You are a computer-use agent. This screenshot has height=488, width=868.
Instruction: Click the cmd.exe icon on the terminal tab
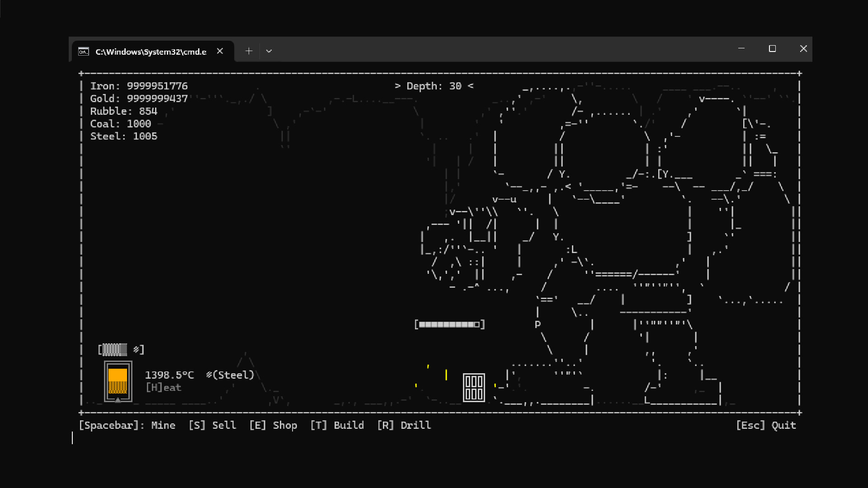click(83, 51)
